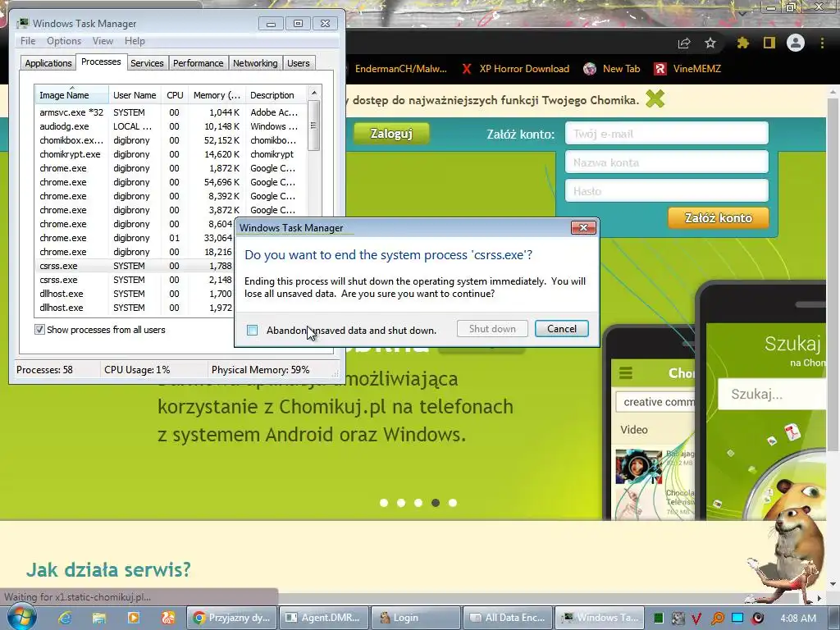Switch to the Users tab
The height and width of the screenshot is (630, 840).
tap(298, 63)
